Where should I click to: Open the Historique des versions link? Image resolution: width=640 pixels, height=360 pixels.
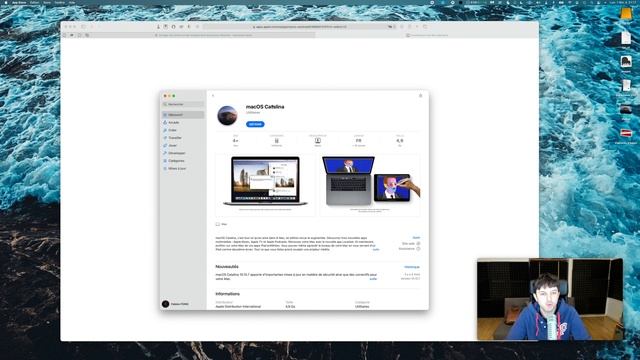click(411, 267)
